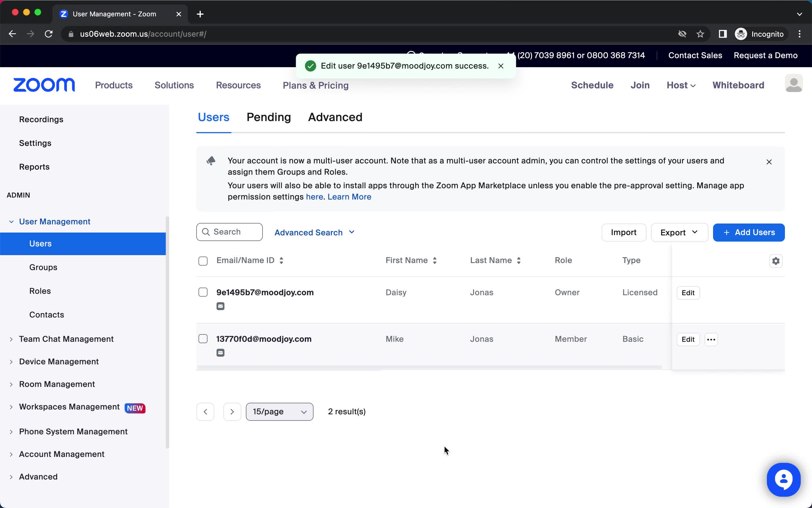Click the Import button
The image size is (812, 508).
[624, 233]
